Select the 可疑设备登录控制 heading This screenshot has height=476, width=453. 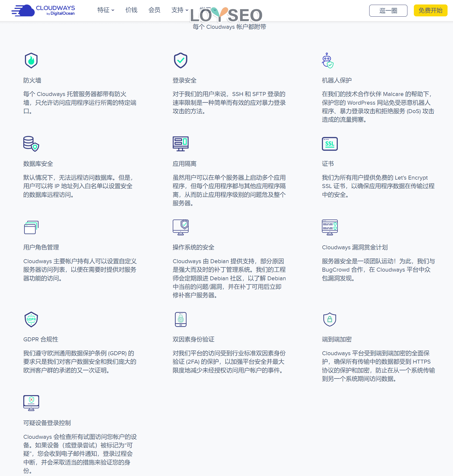tap(47, 423)
